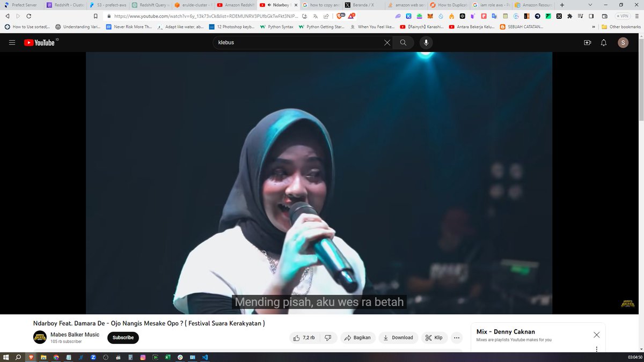Toggle the browser sidebar panel
Image resolution: width=644 pixels, height=362 pixels.
[x=591, y=16]
